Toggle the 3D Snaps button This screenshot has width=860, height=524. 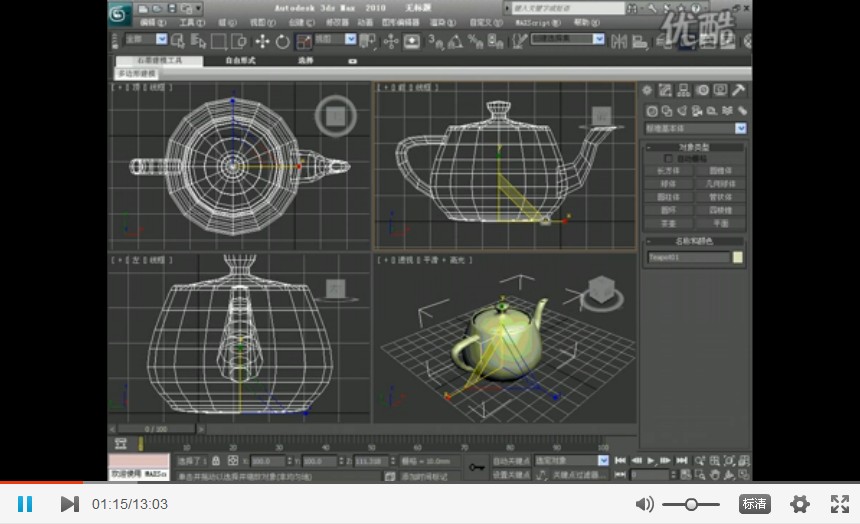coord(436,41)
